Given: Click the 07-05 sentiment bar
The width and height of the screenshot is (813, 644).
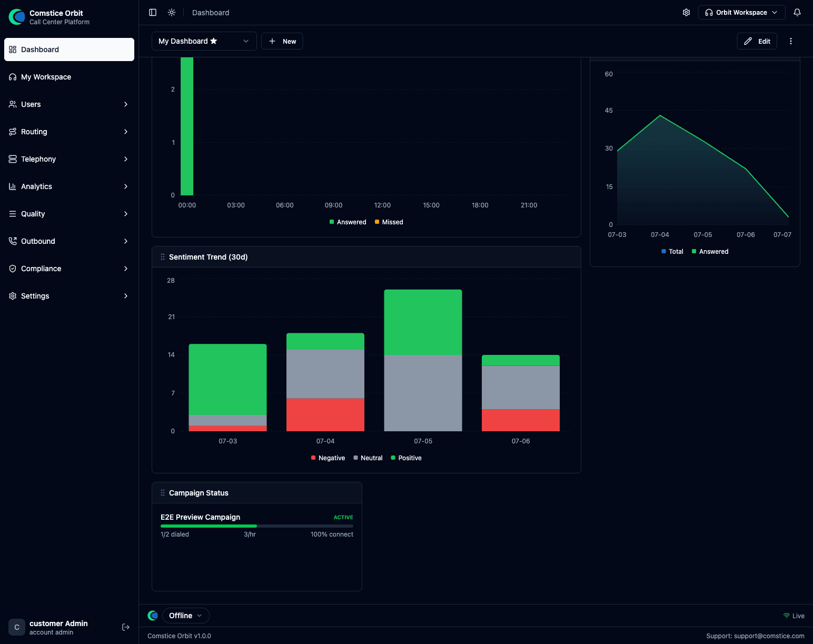Looking at the screenshot, I should point(423,360).
